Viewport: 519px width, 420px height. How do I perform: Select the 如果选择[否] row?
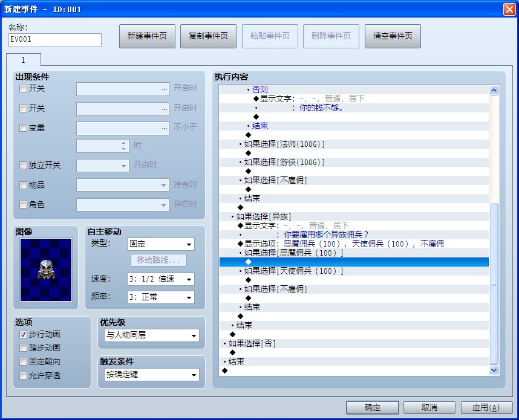[354, 344]
